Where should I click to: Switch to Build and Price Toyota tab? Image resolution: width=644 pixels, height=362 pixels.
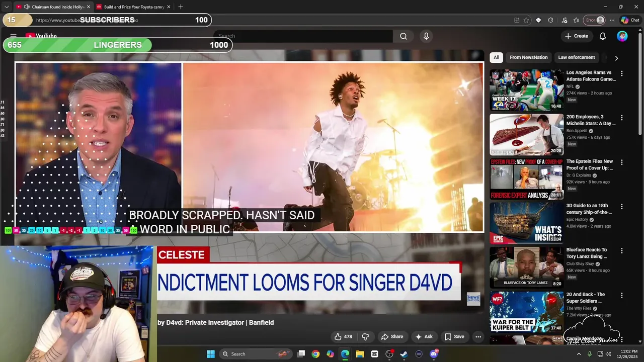133,7
